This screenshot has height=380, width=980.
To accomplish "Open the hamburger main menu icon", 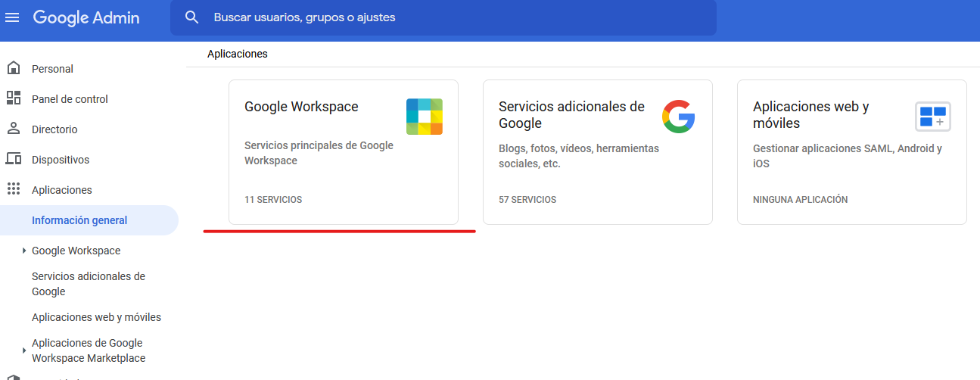I will click(12, 17).
